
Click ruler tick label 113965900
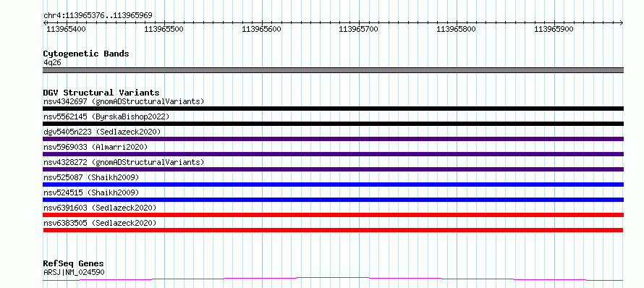[554, 29]
